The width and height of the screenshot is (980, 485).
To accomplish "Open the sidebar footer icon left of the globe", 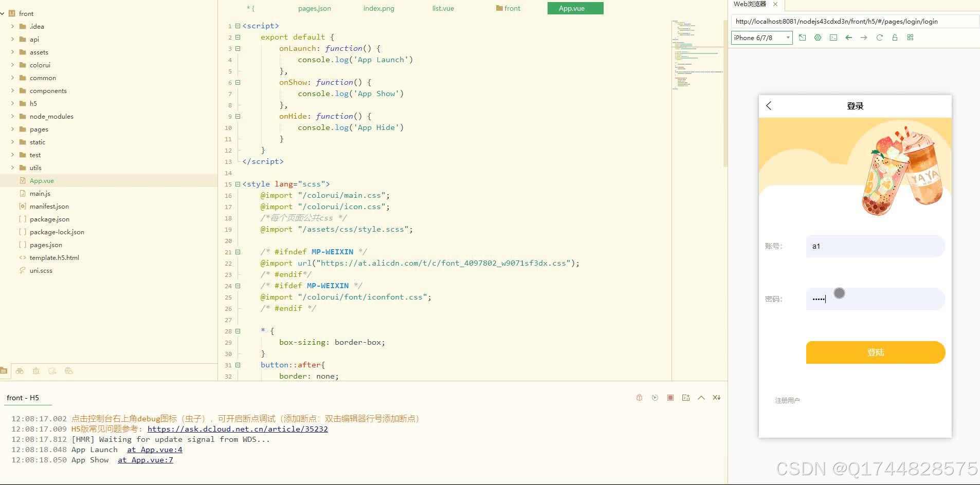I will (x=52, y=371).
